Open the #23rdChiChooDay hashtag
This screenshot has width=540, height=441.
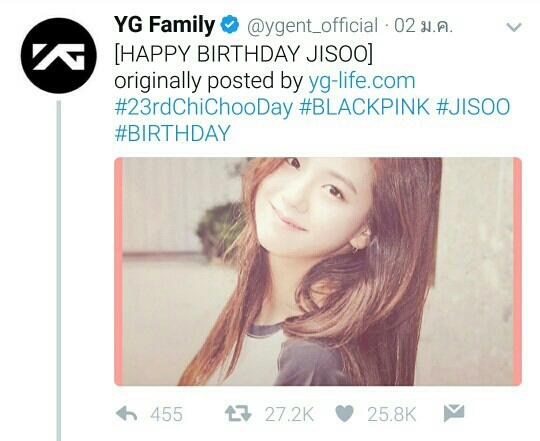pos(204,107)
